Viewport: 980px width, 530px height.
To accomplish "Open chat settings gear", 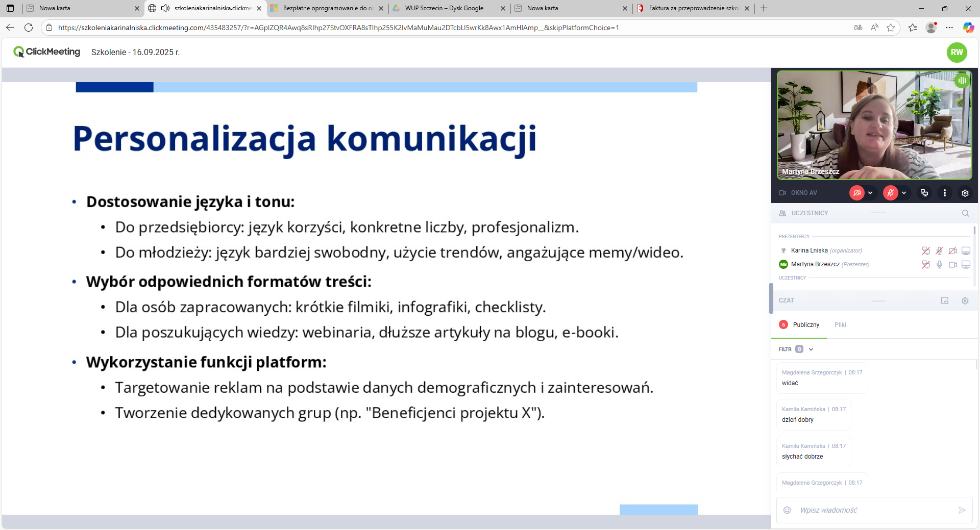I will point(965,300).
